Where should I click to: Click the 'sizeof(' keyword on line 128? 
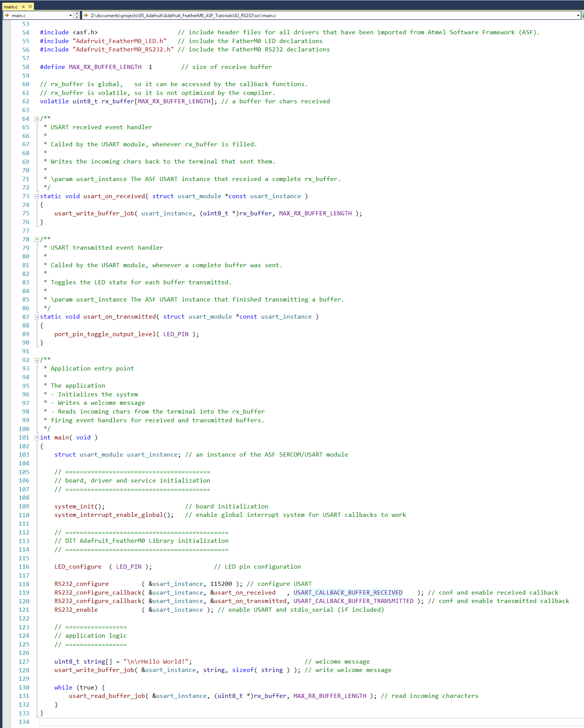pos(245,670)
